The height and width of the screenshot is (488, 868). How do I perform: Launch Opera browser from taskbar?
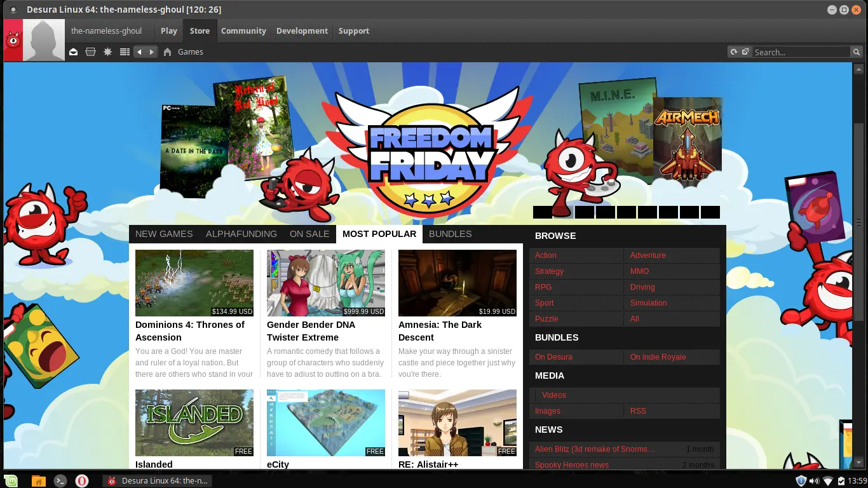click(82, 481)
